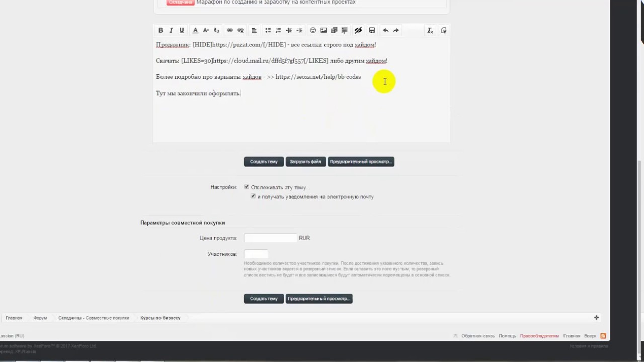644x362 pixels.
Task: Toggle underline formatting in editor toolbar
Action: coord(182,31)
